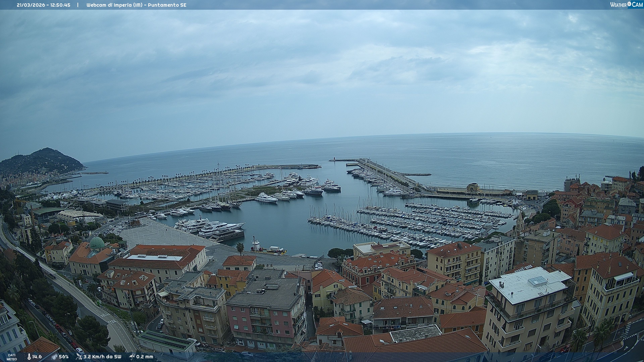Image resolution: width=644 pixels, height=362 pixels.
Task: Click the 56% humidity value
Action: (64, 357)
